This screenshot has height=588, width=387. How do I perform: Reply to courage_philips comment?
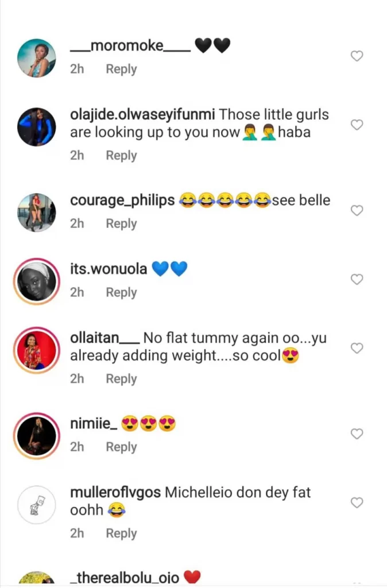click(x=121, y=224)
